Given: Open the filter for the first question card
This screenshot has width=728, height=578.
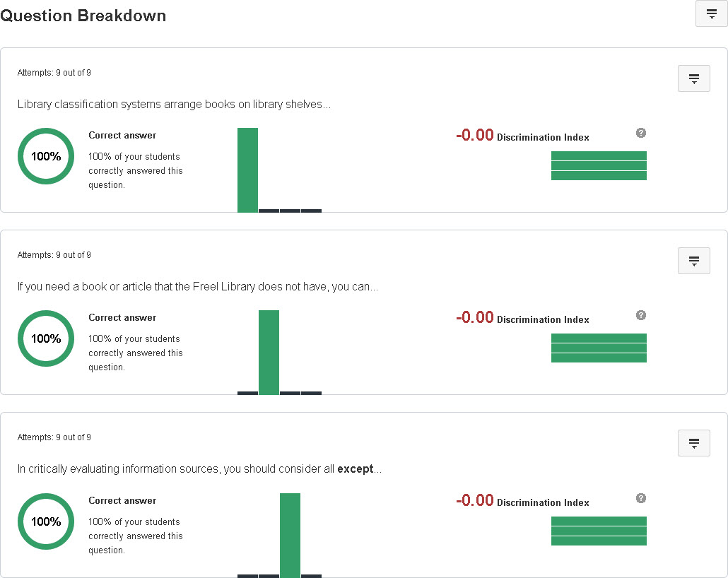Looking at the screenshot, I should [693, 78].
